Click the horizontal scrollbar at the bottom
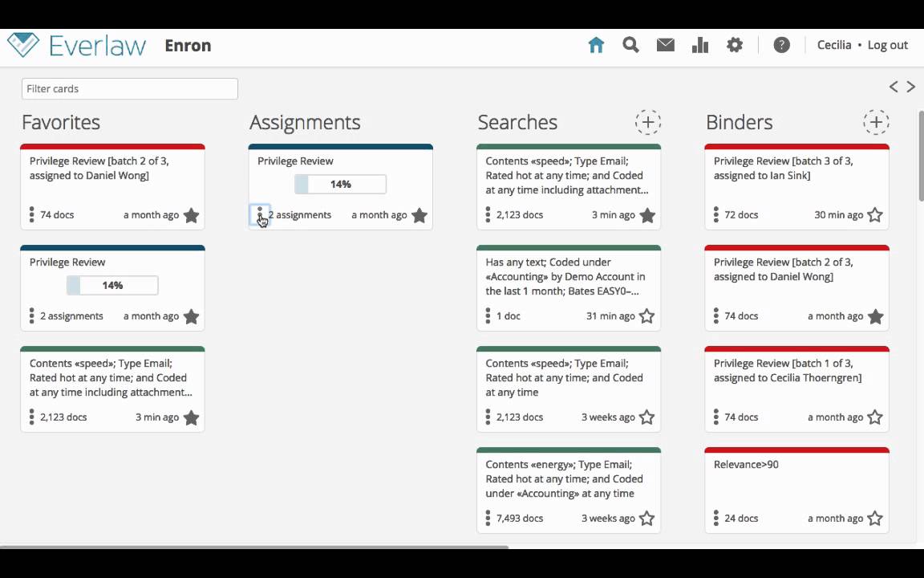Image resolution: width=924 pixels, height=578 pixels. (x=254, y=547)
